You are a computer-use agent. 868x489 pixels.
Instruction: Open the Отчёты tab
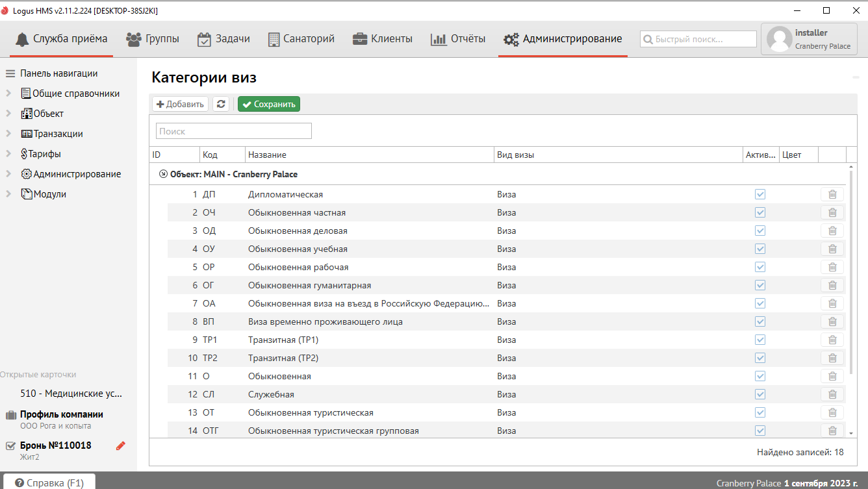point(458,39)
